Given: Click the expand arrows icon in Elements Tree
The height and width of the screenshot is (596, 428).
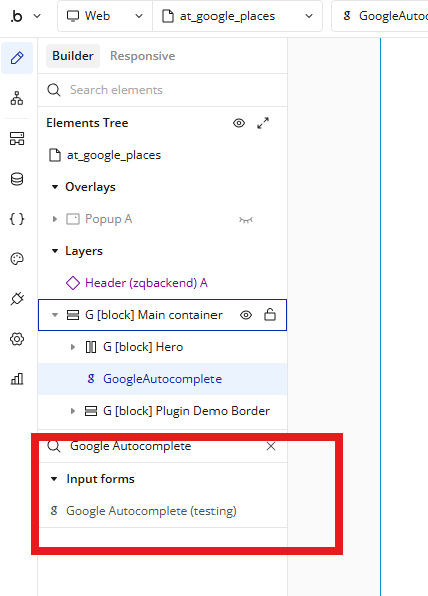Looking at the screenshot, I should pos(263,123).
